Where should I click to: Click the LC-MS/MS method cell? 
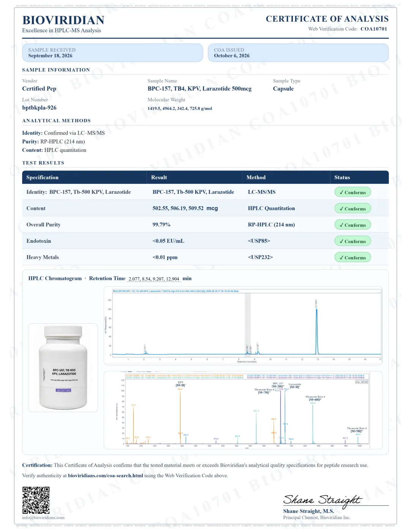(x=262, y=192)
